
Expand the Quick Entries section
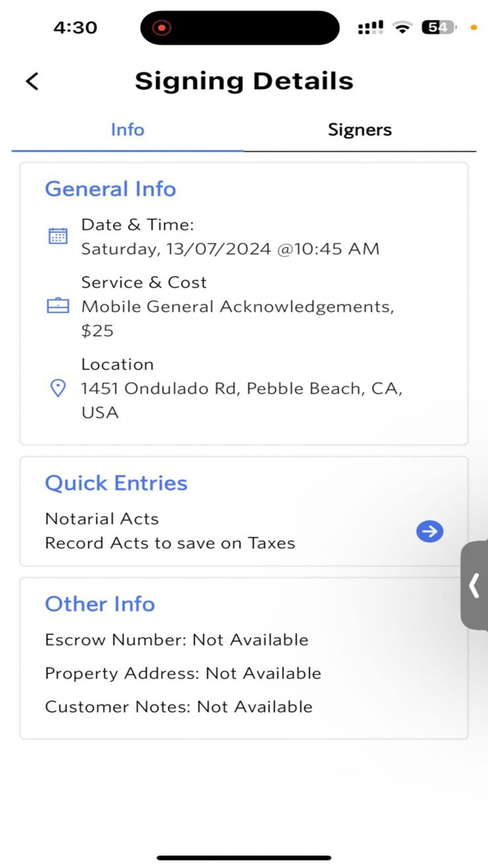click(116, 483)
